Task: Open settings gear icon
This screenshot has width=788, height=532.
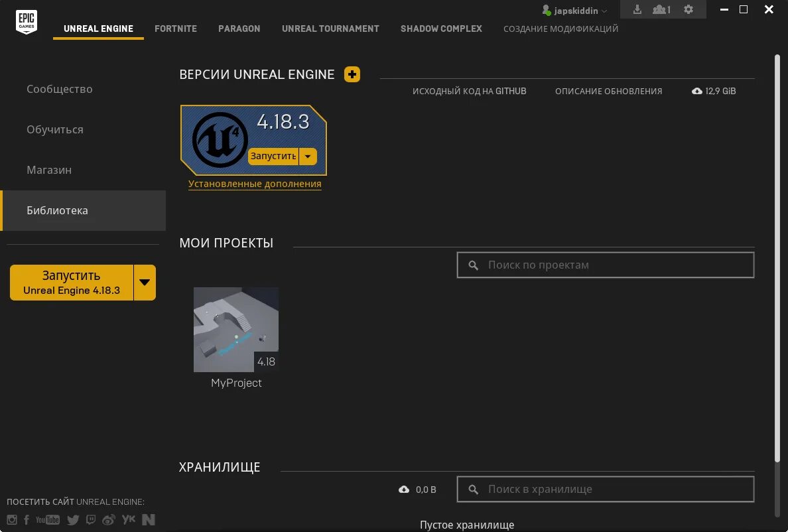Action: click(x=689, y=9)
